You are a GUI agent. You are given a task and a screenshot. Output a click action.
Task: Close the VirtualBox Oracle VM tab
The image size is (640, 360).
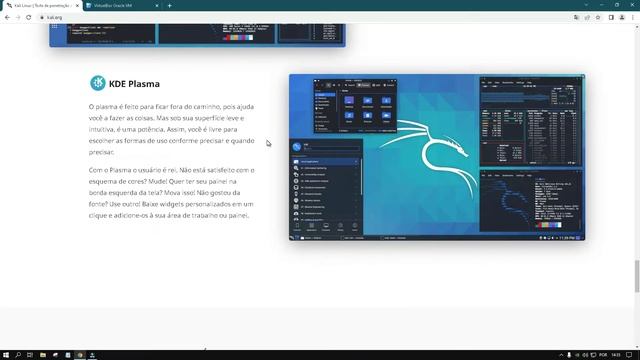(x=157, y=6)
